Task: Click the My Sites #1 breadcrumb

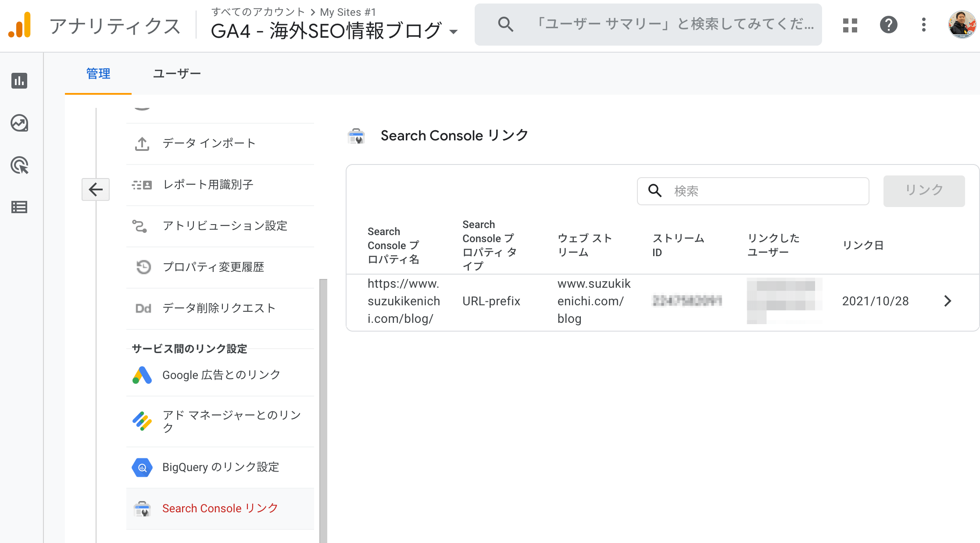Action: coord(348,12)
